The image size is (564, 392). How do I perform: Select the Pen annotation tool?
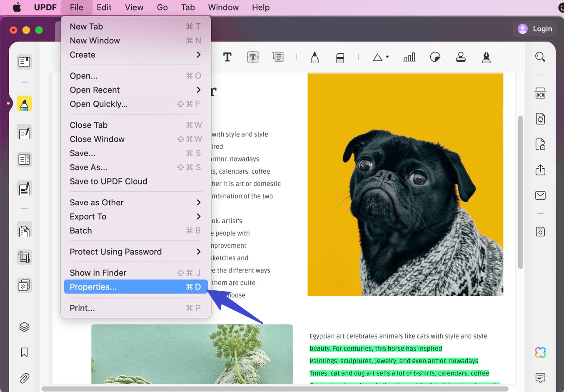(x=314, y=57)
